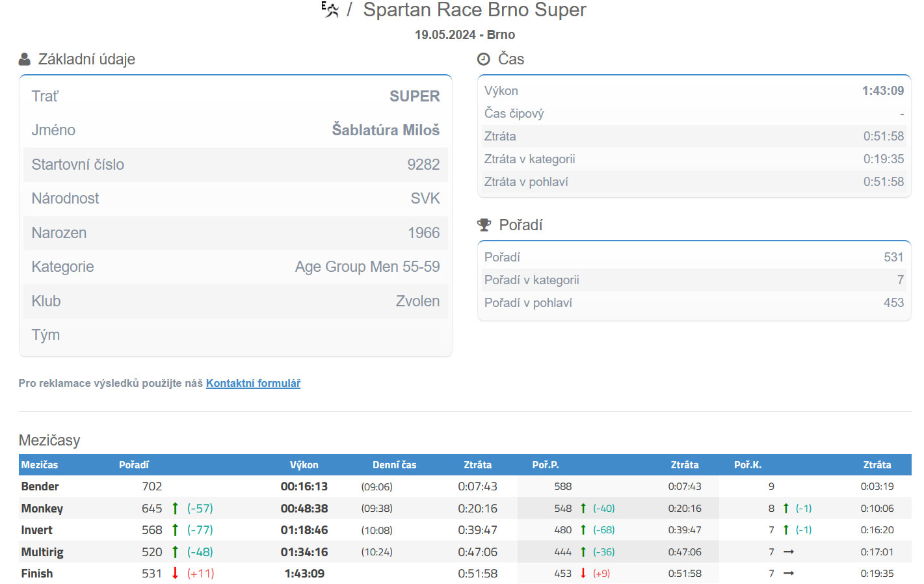Click start number 9282
The width and height of the screenshot is (924, 584).
point(423,165)
